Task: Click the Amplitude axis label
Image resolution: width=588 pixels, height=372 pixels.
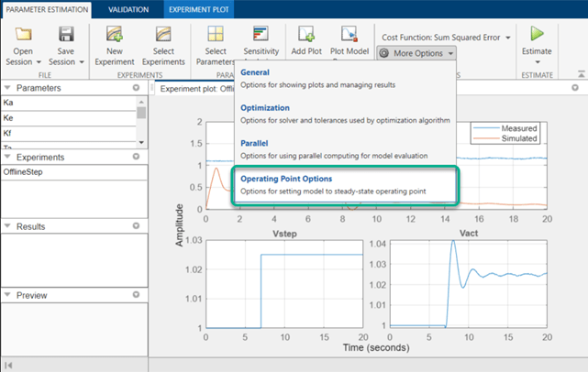Action: tap(180, 225)
